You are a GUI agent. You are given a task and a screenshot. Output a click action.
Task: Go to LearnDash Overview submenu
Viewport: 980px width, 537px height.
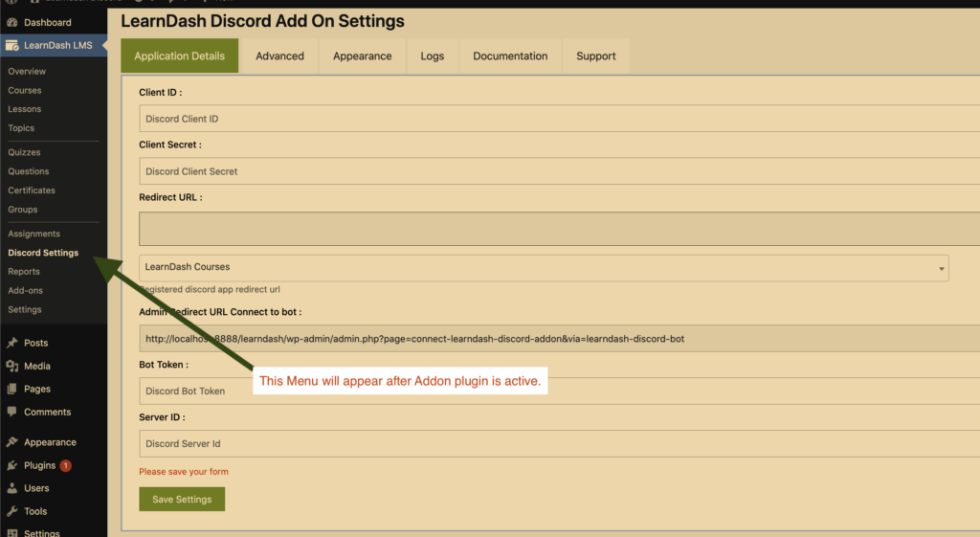[x=27, y=71]
